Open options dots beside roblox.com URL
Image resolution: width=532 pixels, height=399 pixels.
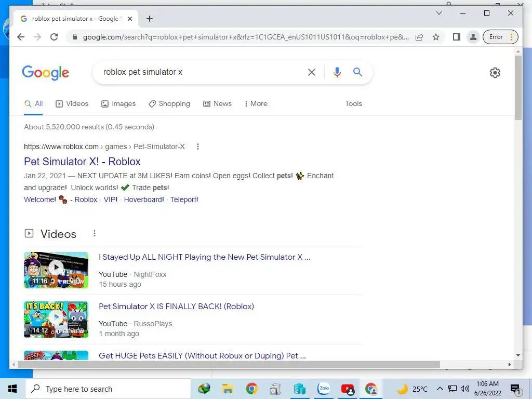[198, 147]
